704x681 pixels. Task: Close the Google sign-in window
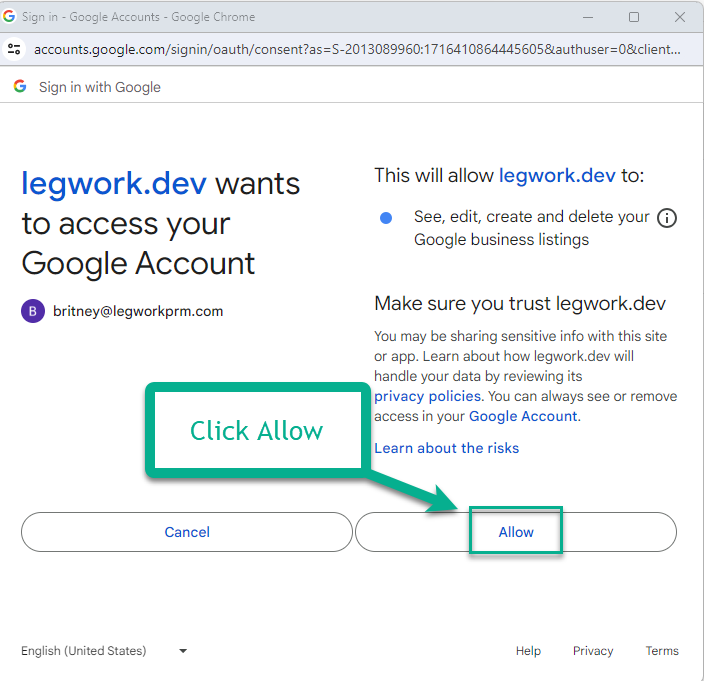[x=680, y=17]
